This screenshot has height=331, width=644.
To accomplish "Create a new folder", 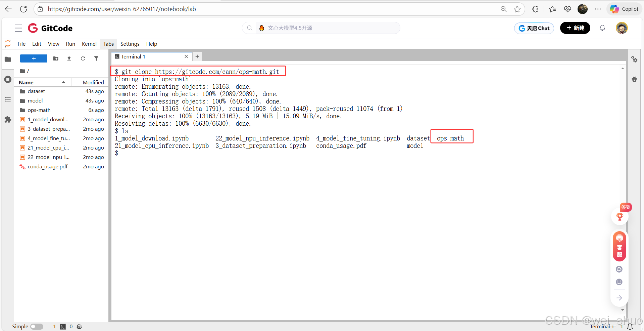I will pos(56,58).
